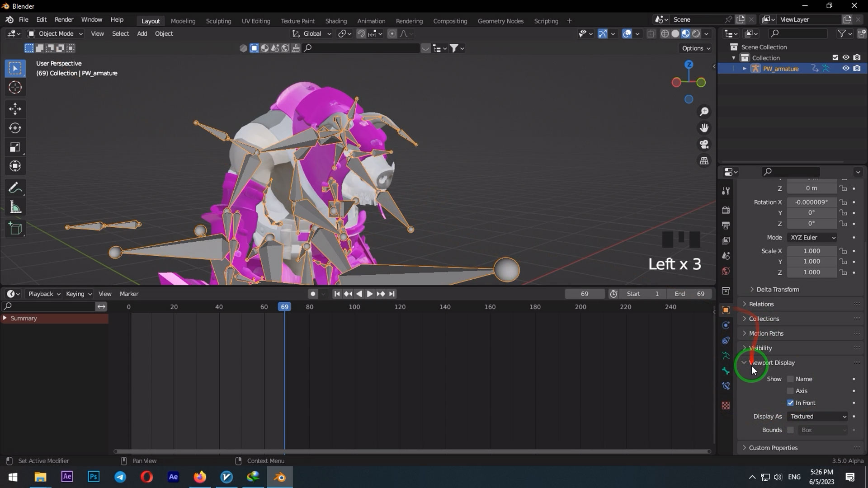Open the Object Data properties tab
Image resolution: width=868 pixels, height=488 pixels.
726,355
